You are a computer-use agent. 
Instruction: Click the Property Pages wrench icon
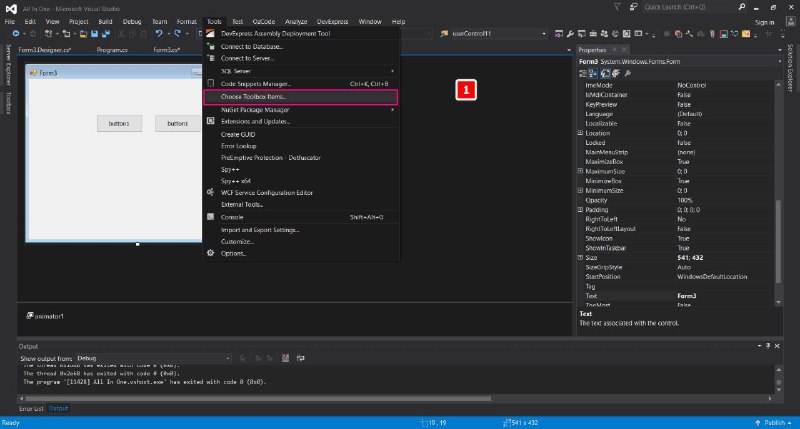628,73
